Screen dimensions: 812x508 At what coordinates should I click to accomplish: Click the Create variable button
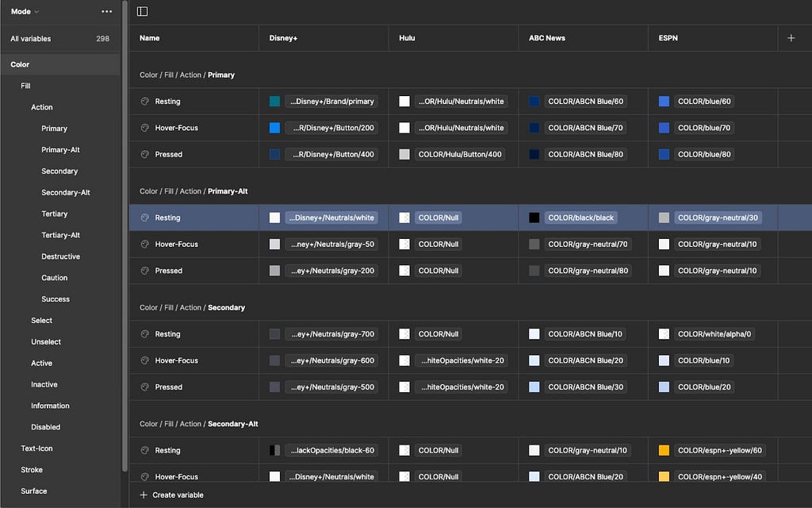pyautogui.click(x=172, y=495)
